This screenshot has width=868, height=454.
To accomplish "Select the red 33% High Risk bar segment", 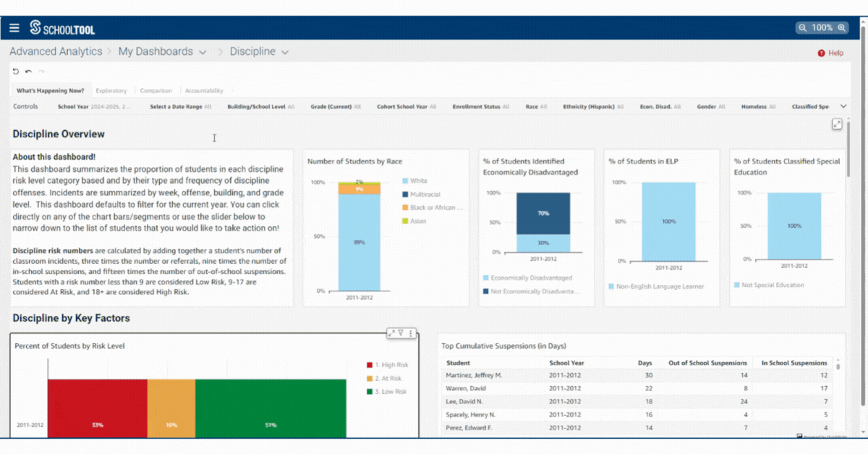I will click(98, 408).
